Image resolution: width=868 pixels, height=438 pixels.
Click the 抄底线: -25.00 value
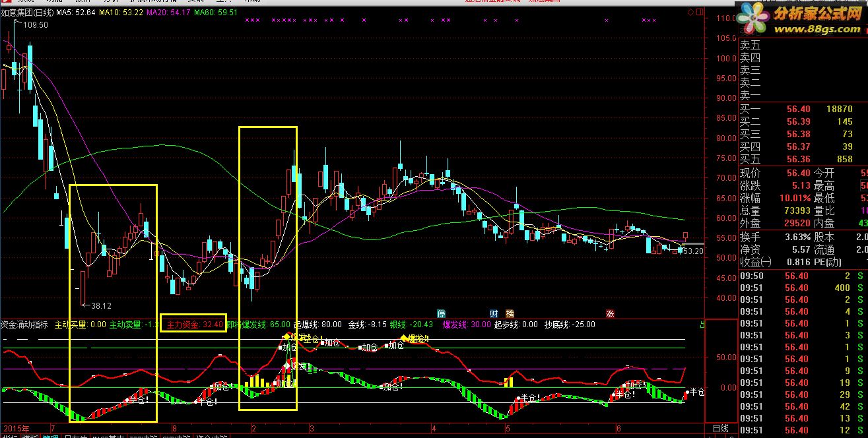pyautogui.click(x=570, y=325)
